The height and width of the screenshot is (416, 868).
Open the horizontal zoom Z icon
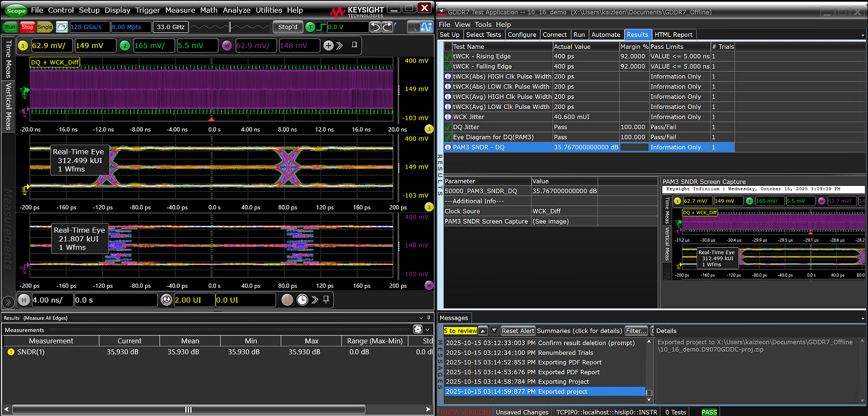pyautogui.click(x=166, y=300)
